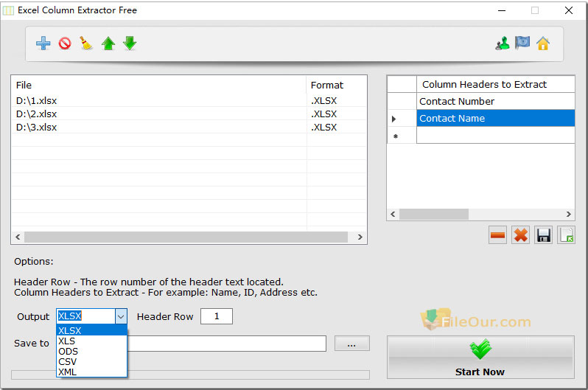Viewport: 588px width, 390px height.
Task: Select file row D:\2.xlsx
Action: [189, 114]
